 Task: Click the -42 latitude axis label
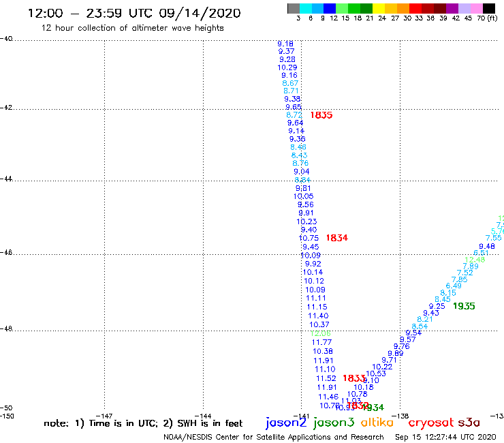(6, 107)
